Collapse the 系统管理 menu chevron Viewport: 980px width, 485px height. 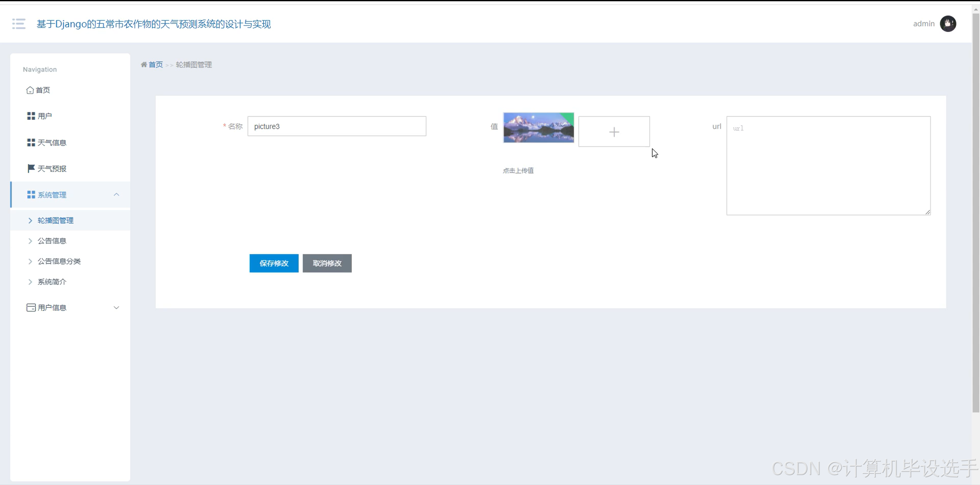(117, 195)
